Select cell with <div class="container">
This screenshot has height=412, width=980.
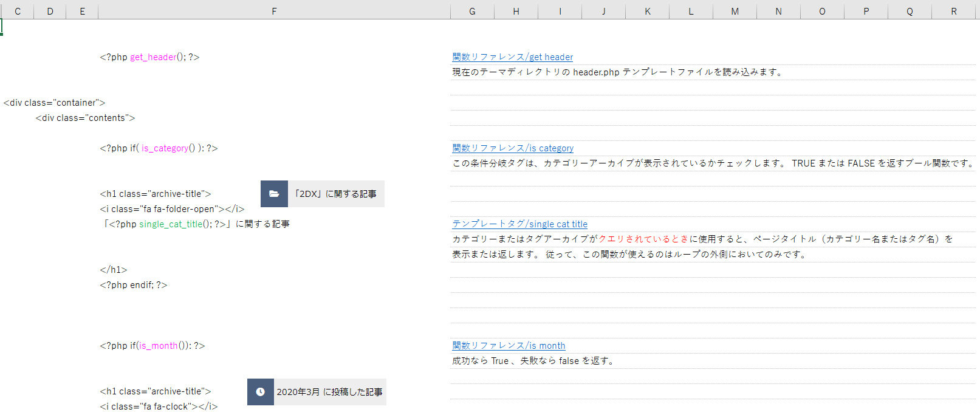click(54, 103)
